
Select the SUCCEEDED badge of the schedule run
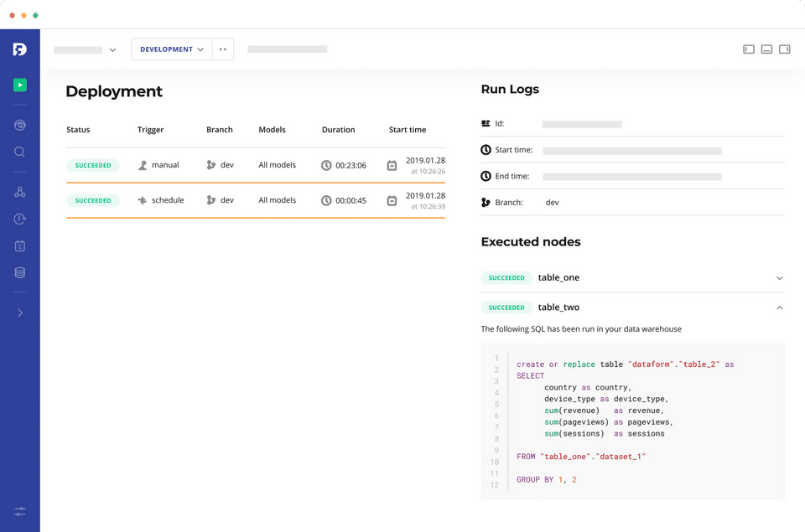pos(93,200)
